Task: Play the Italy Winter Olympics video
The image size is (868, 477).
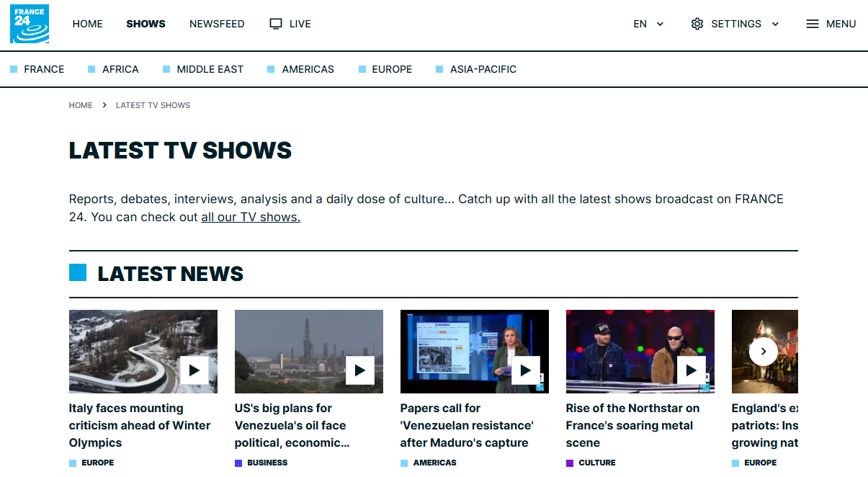Action: (x=194, y=371)
